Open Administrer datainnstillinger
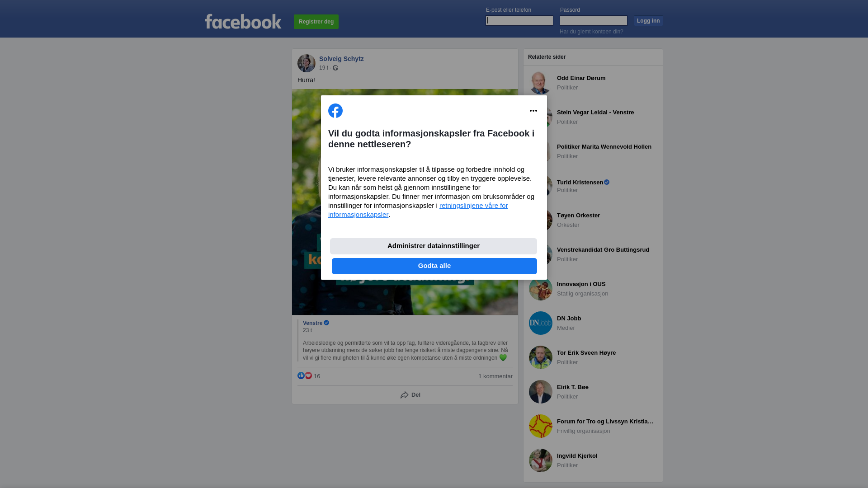 434,246
